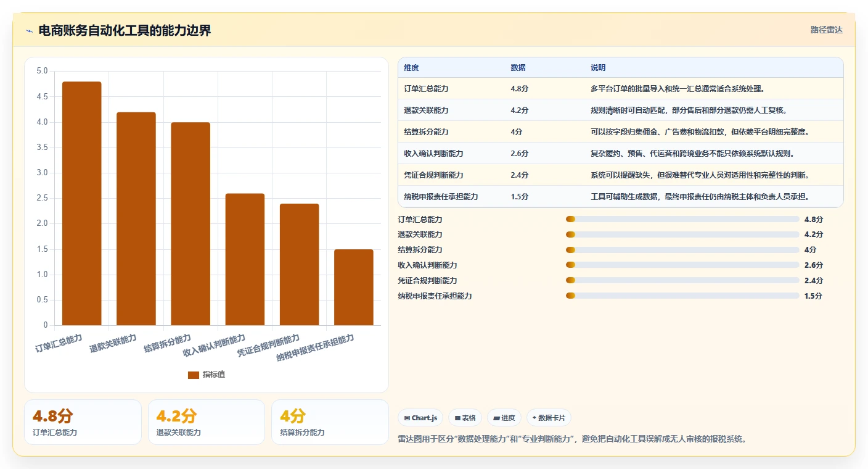Click the 进度 tag chip
Image resolution: width=868 pixels, height=469 pixels.
(504, 418)
